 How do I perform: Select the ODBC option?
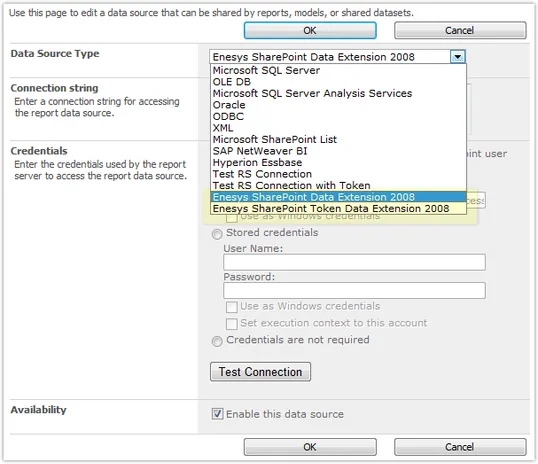(338, 117)
